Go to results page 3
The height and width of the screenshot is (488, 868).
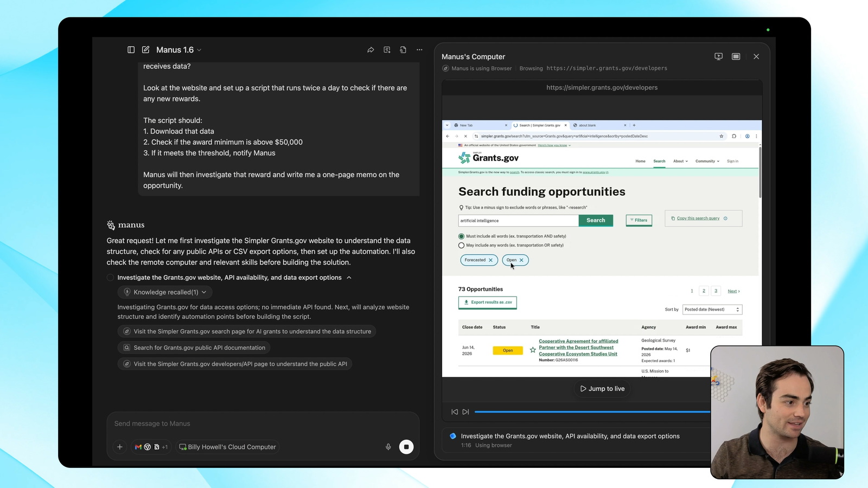click(x=716, y=291)
